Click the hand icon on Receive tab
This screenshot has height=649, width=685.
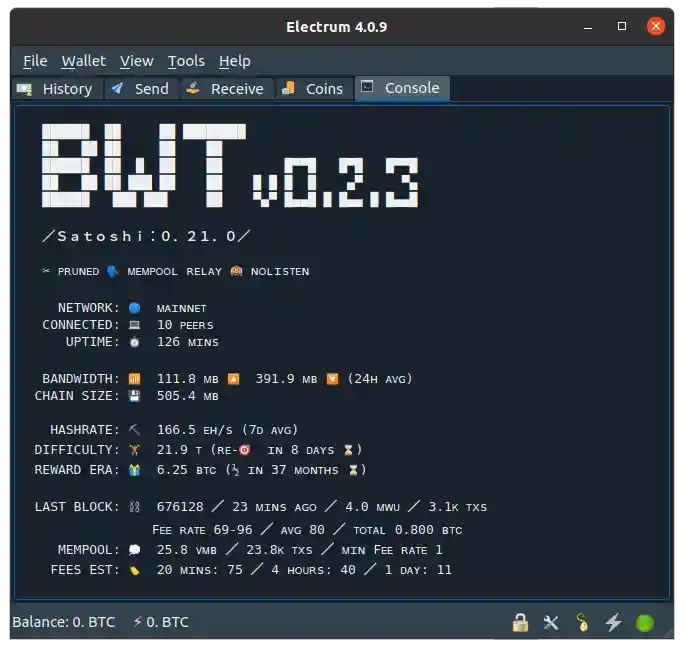click(193, 89)
